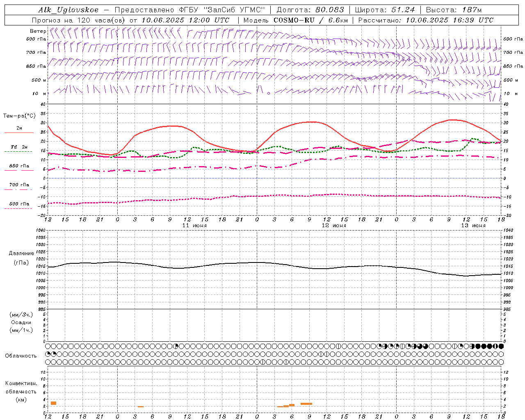This screenshot has width=525, height=420.
Task: Click the 13 июня date label
Action: coord(473,226)
